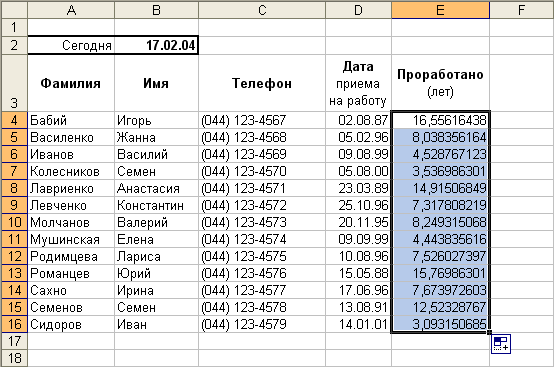Select the surname cell Сидоров
Viewport: 554px width, 367px height.
pos(71,324)
